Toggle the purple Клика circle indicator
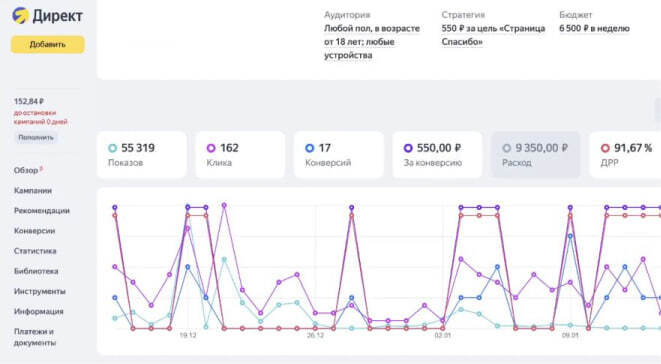661x364 pixels. click(211, 148)
